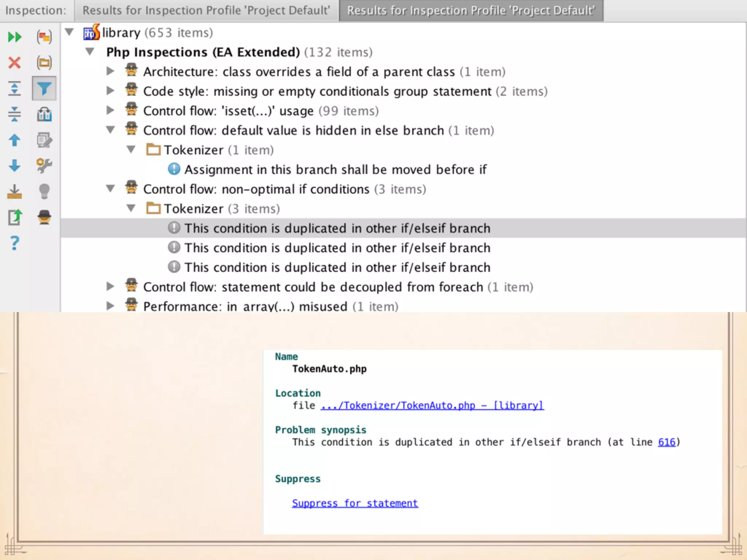Select the second Results for Inspection Profile tab
The image size is (747, 560).
[x=471, y=11]
